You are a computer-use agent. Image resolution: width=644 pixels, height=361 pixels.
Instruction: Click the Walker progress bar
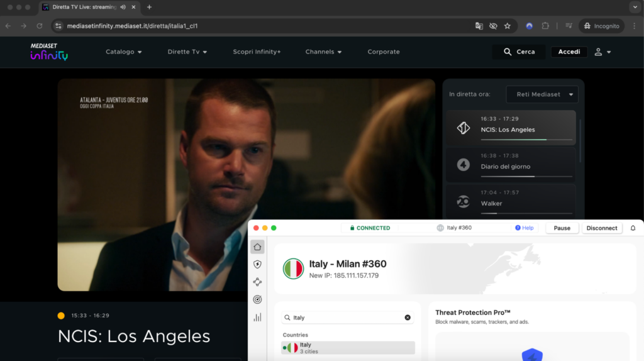(x=526, y=213)
